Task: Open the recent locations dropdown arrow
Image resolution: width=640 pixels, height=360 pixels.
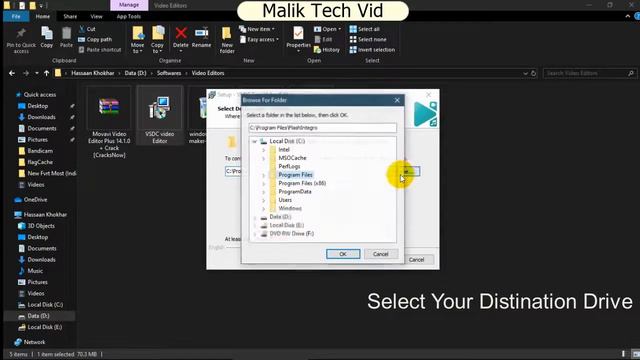Action: click(37, 73)
